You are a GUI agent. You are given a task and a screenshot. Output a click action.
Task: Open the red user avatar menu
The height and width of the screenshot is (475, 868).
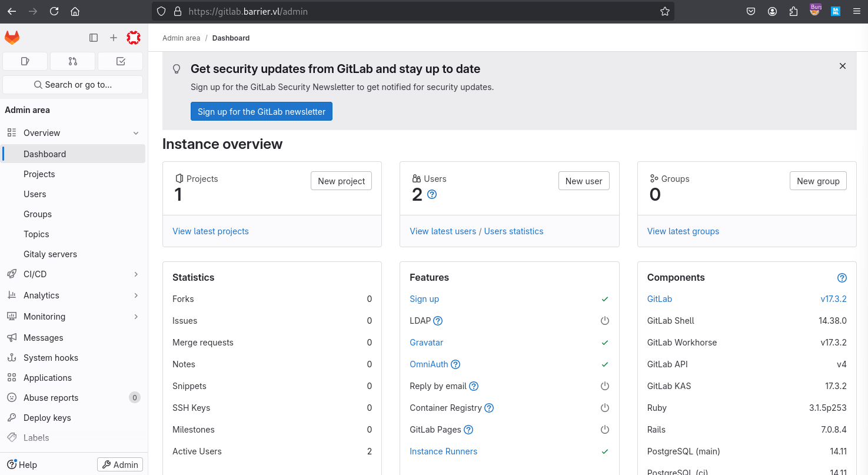tap(134, 38)
